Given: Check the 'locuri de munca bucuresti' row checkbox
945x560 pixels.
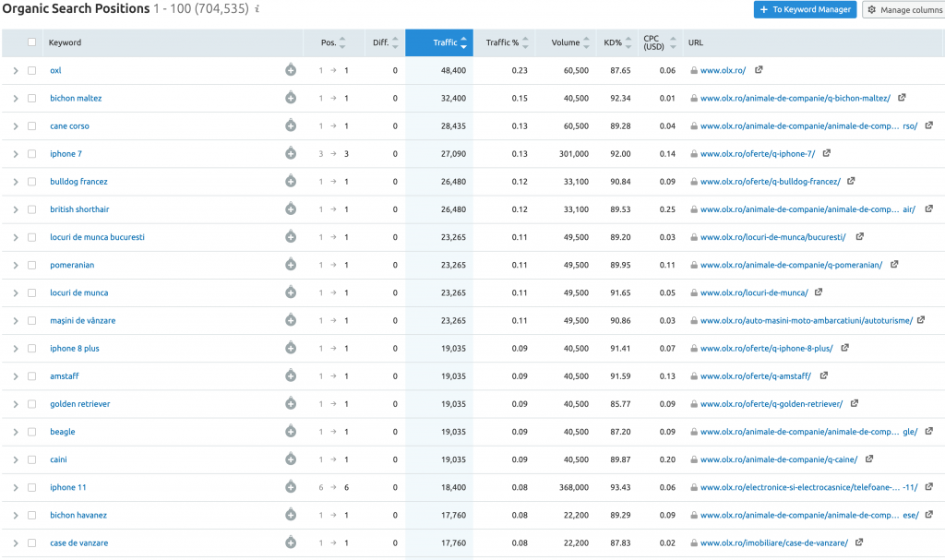Looking at the screenshot, I should tap(32, 237).
